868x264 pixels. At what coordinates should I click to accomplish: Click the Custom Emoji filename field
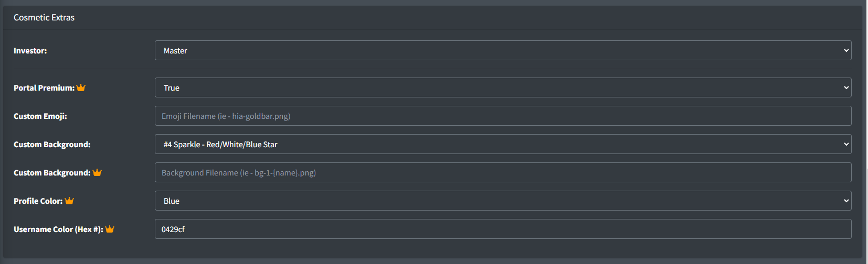click(x=503, y=116)
